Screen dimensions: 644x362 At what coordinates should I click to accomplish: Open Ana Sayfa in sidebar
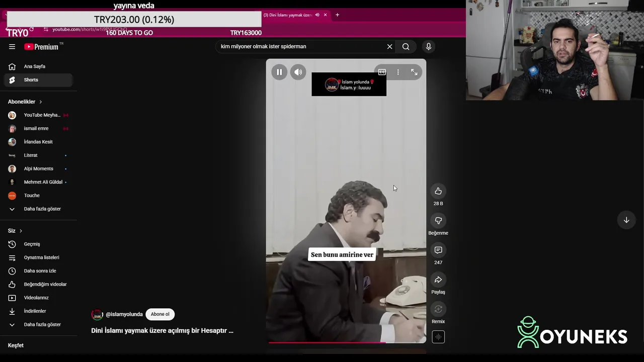tap(38, 66)
